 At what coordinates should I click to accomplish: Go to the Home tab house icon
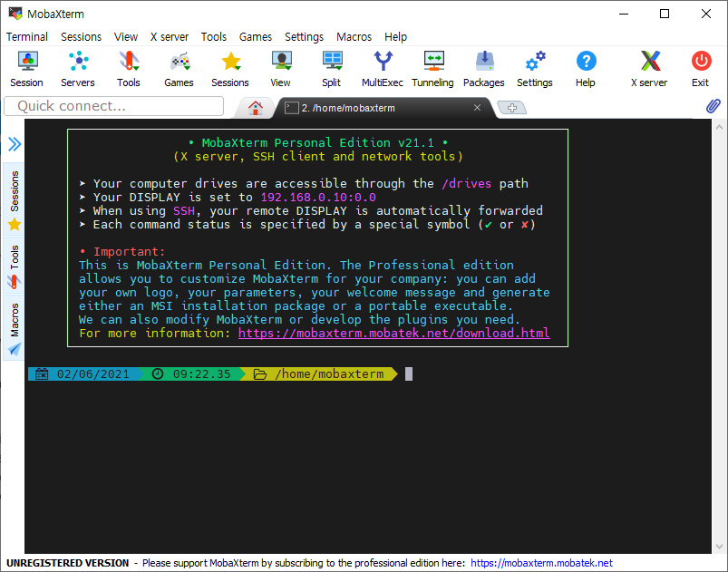[x=255, y=108]
